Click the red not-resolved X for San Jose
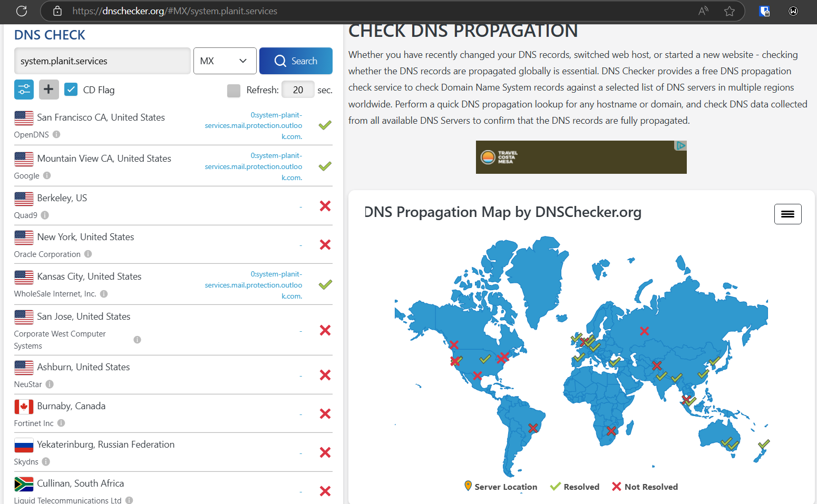Screen dimensions: 817x504 [x=325, y=330]
